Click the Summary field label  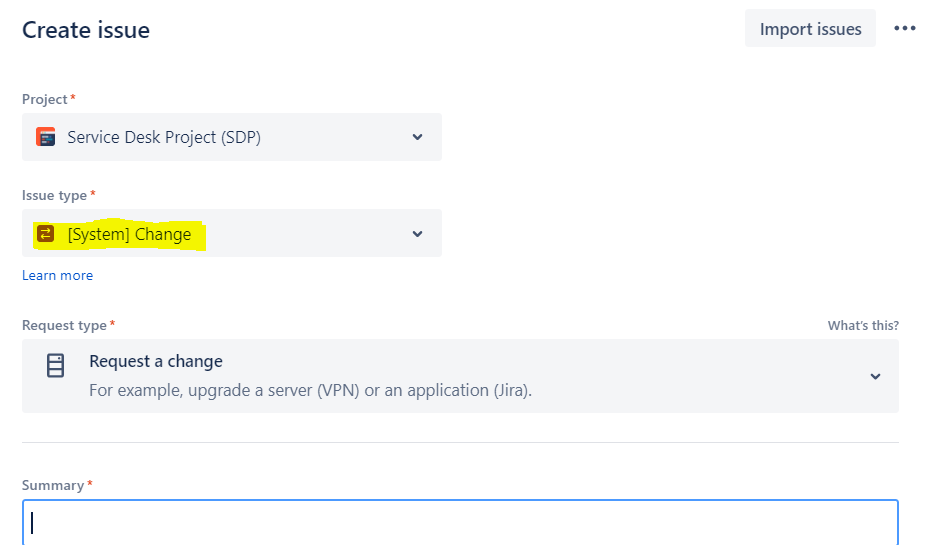tap(53, 485)
